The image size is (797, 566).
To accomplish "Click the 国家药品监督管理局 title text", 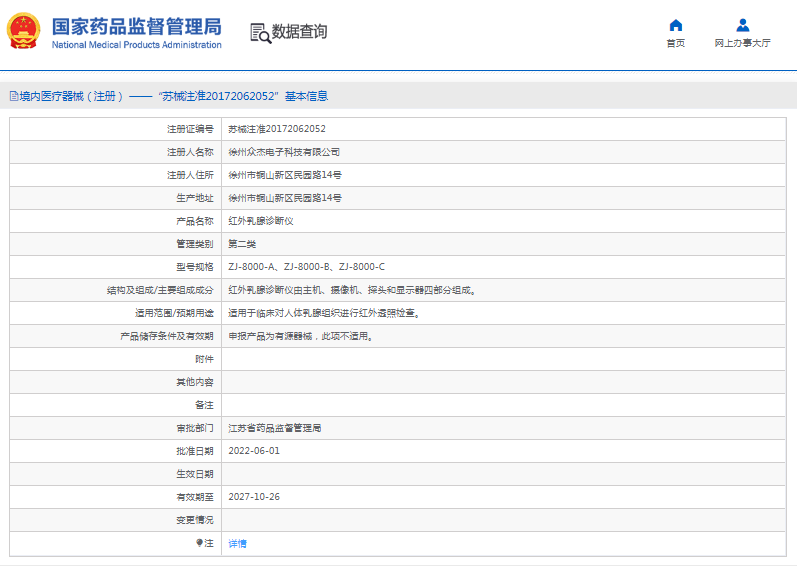I will coord(135,26).
